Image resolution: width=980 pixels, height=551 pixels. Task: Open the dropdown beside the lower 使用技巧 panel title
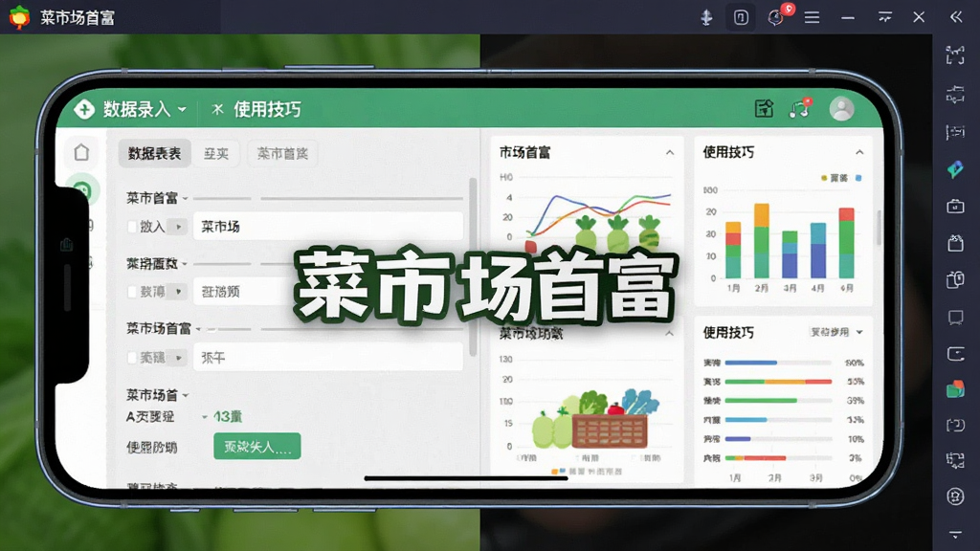(x=836, y=332)
